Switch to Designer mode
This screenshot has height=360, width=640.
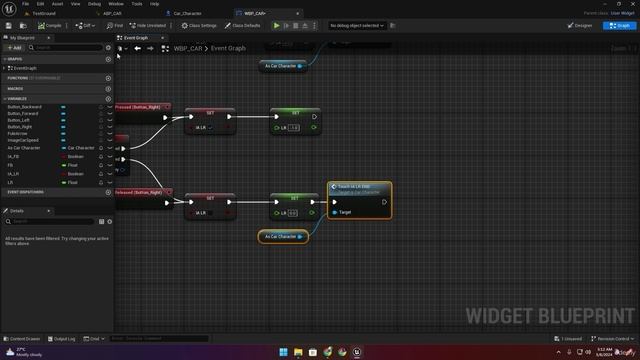point(580,26)
